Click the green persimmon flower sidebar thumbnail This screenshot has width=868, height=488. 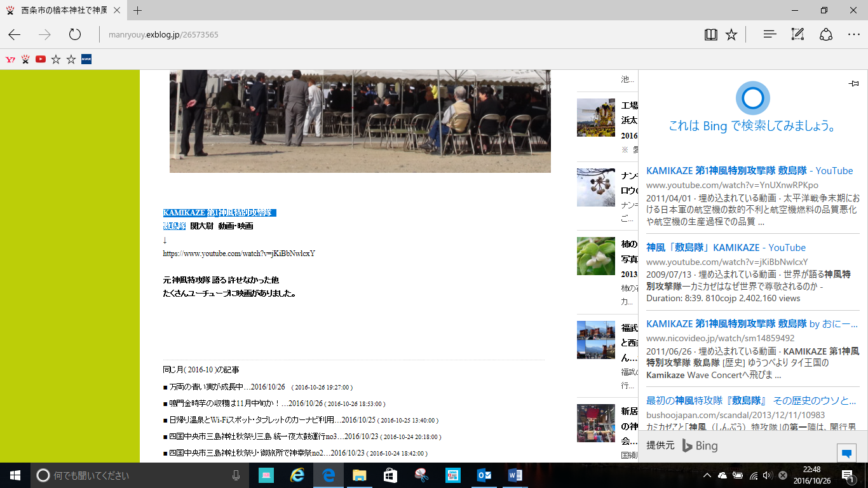pyautogui.click(x=596, y=256)
